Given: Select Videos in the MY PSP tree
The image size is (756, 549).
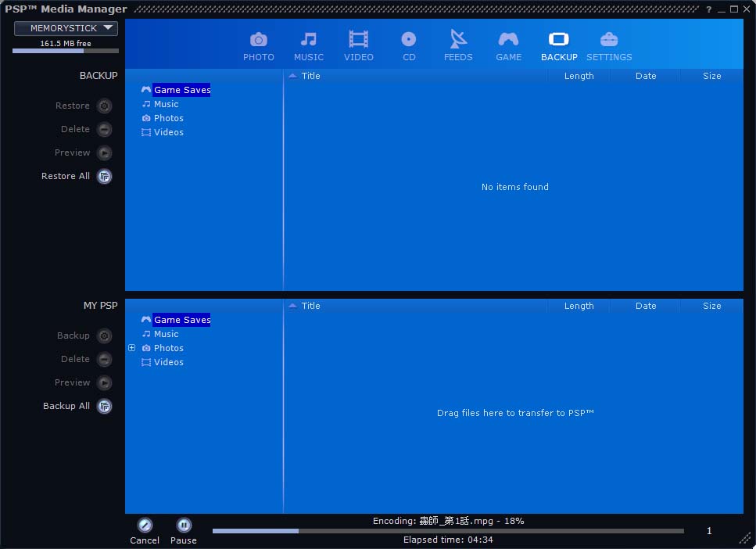Looking at the screenshot, I should tap(168, 362).
